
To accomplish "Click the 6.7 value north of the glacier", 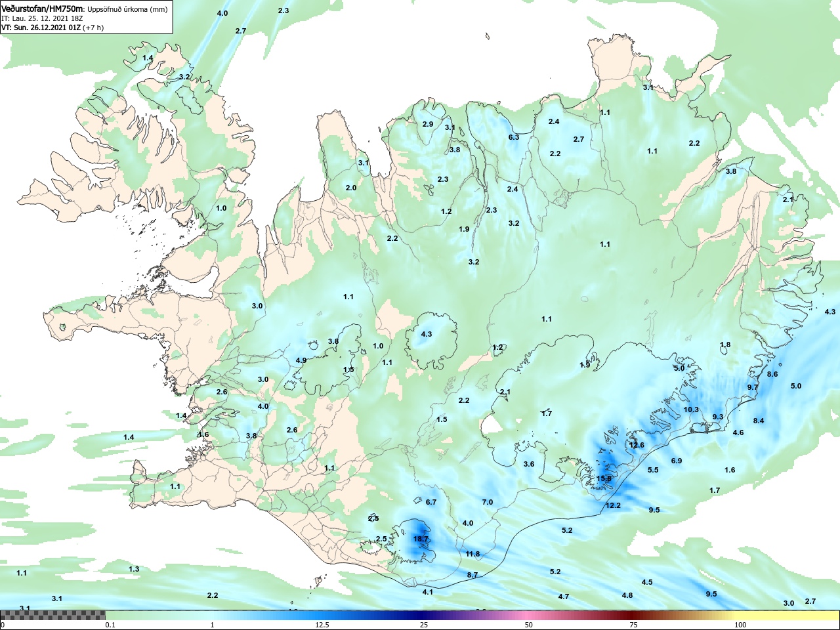I will (x=431, y=503).
